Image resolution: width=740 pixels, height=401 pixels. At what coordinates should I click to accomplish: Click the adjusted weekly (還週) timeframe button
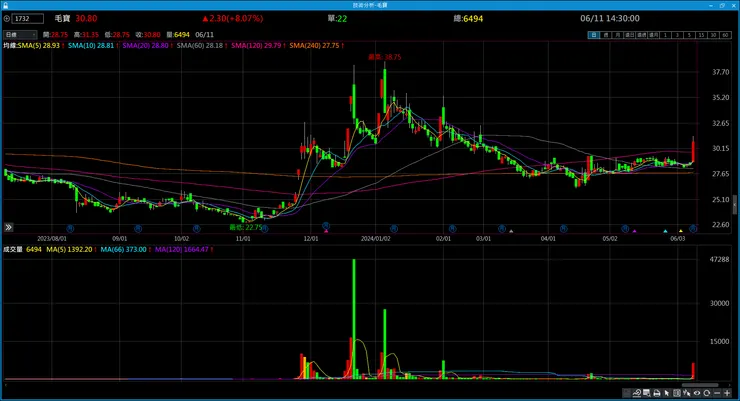point(641,35)
